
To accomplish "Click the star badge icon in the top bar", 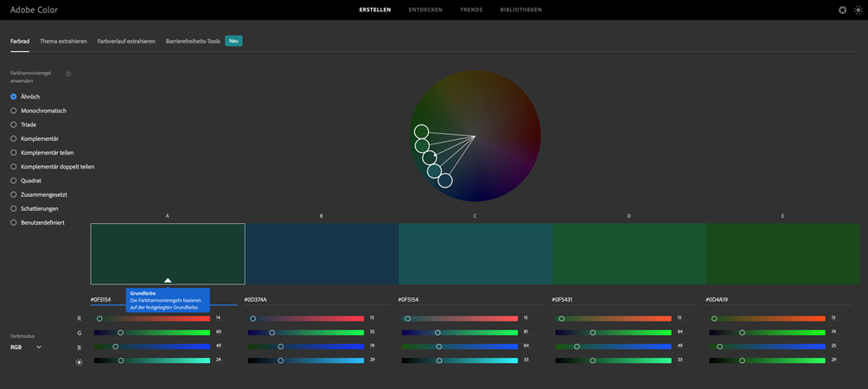I will pyautogui.click(x=842, y=10).
